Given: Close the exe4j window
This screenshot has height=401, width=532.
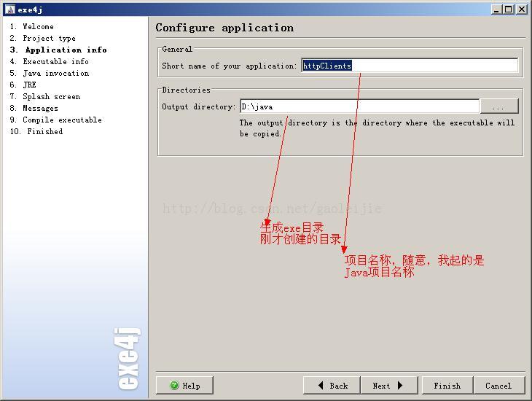Looking at the screenshot, I should (x=521, y=9).
